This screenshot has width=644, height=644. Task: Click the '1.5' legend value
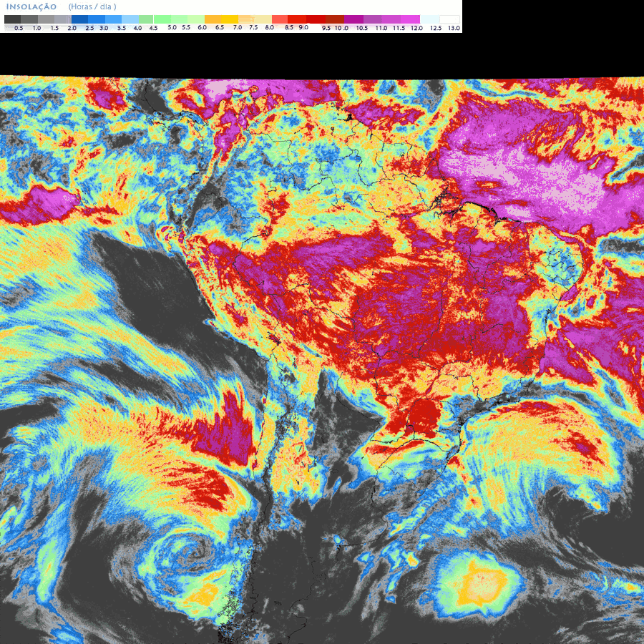click(x=54, y=28)
